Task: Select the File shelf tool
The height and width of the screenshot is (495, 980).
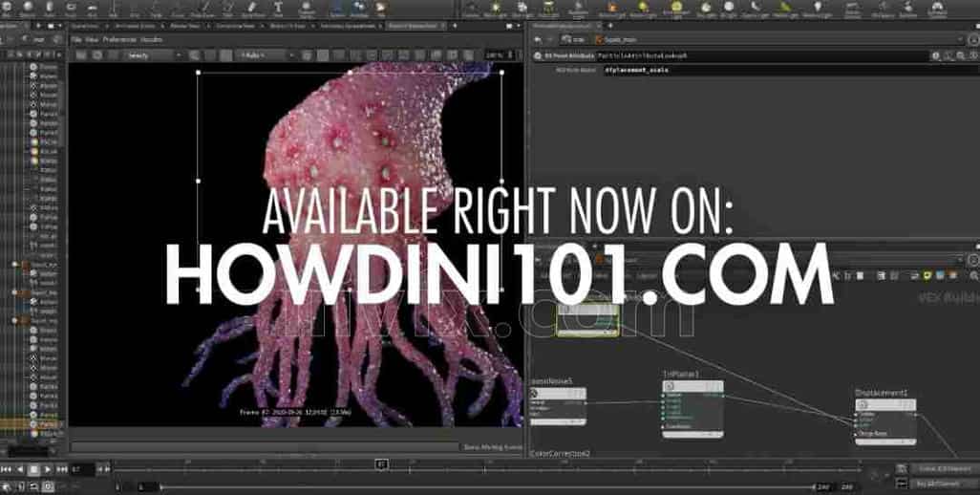Action: click(x=380, y=8)
